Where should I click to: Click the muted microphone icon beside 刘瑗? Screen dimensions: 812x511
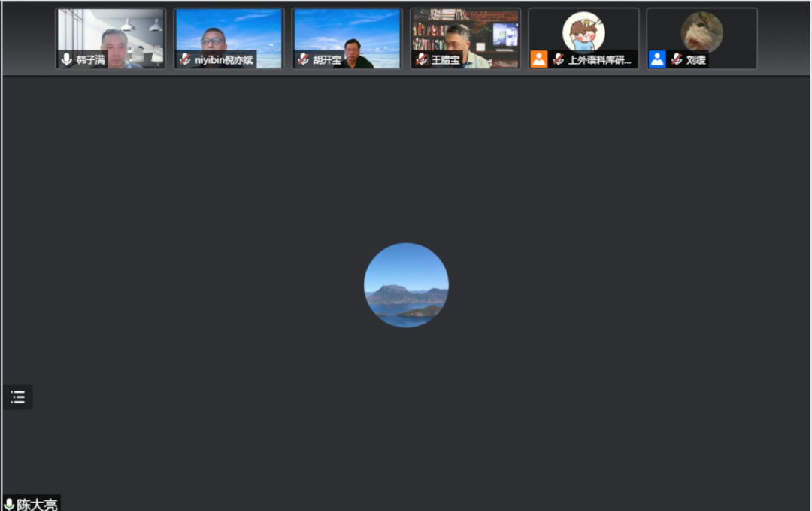(x=676, y=59)
